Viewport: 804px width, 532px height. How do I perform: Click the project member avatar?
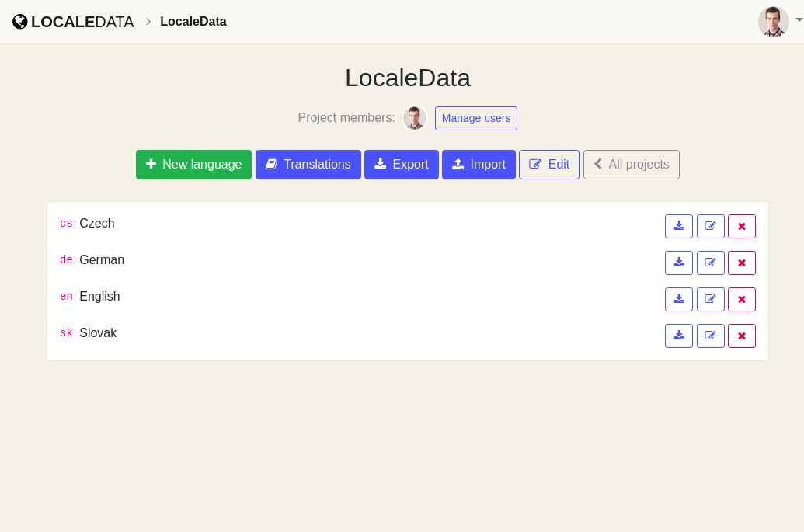(415, 118)
